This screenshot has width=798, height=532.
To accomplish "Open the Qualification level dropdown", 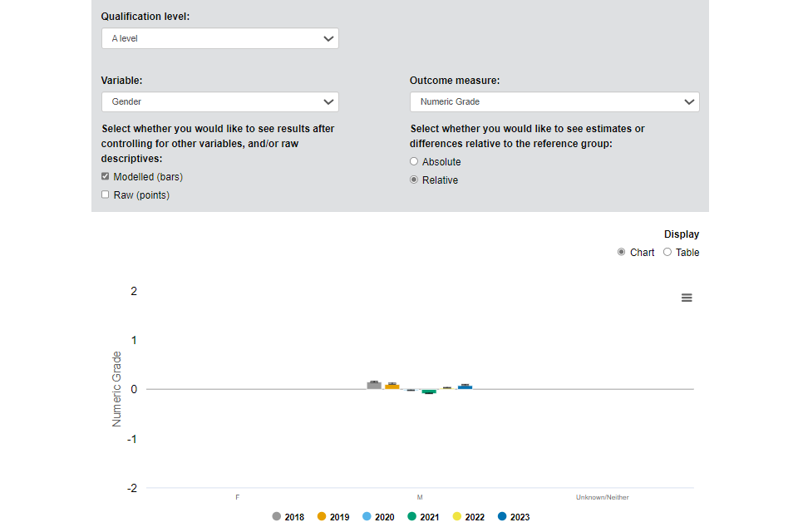I will (219, 38).
